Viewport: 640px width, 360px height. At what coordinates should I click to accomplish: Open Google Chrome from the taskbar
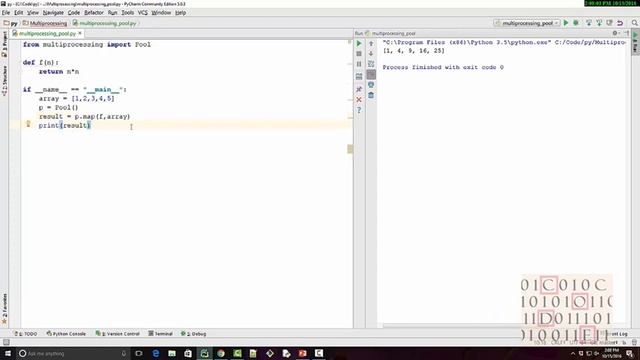click(x=221, y=353)
